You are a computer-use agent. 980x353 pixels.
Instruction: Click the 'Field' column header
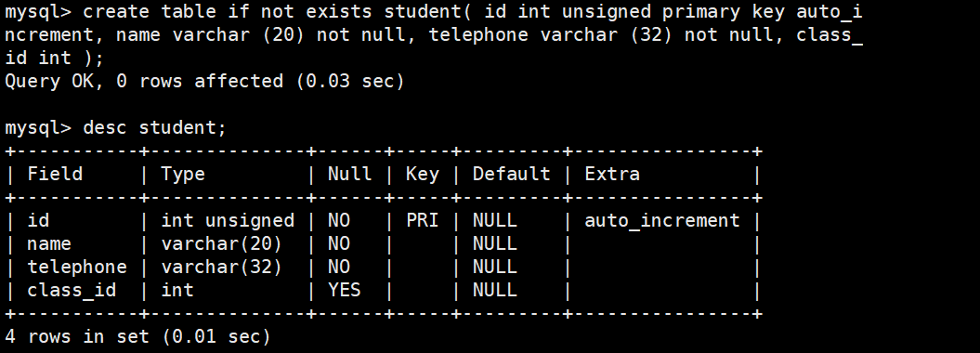point(55,174)
